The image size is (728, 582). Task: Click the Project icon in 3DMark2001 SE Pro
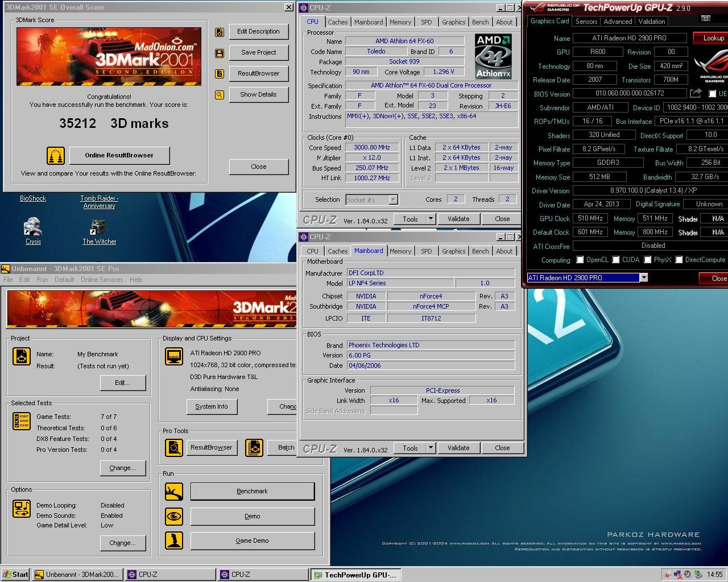(22, 356)
